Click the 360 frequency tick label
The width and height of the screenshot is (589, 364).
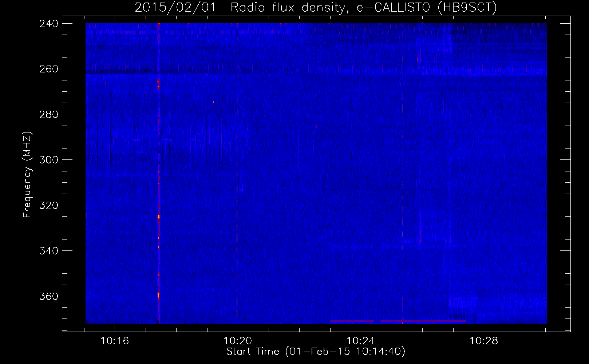(x=49, y=297)
